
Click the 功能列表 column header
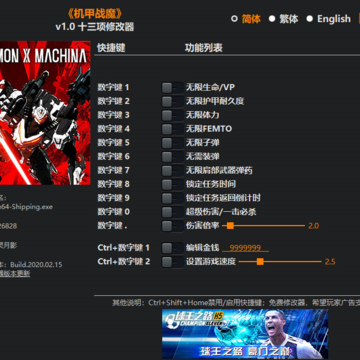click(x=204, y=48)
